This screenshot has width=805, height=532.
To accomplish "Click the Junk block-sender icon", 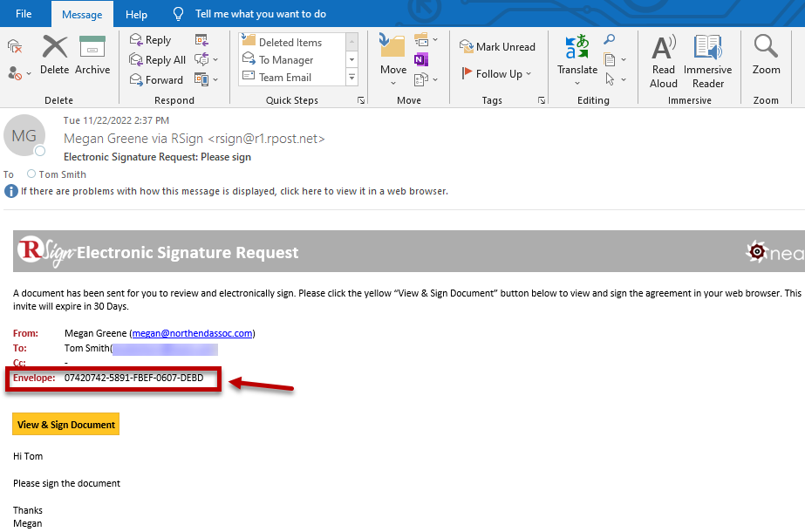I will point(14,73).
